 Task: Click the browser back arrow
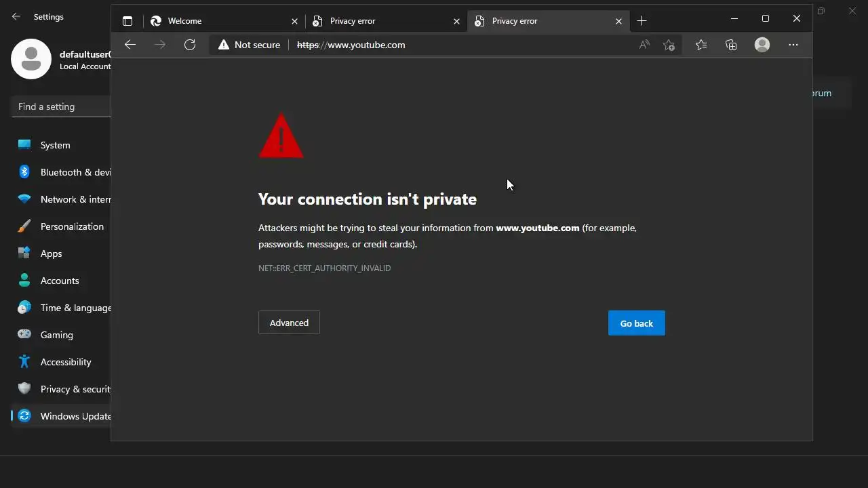click(130, 45)
